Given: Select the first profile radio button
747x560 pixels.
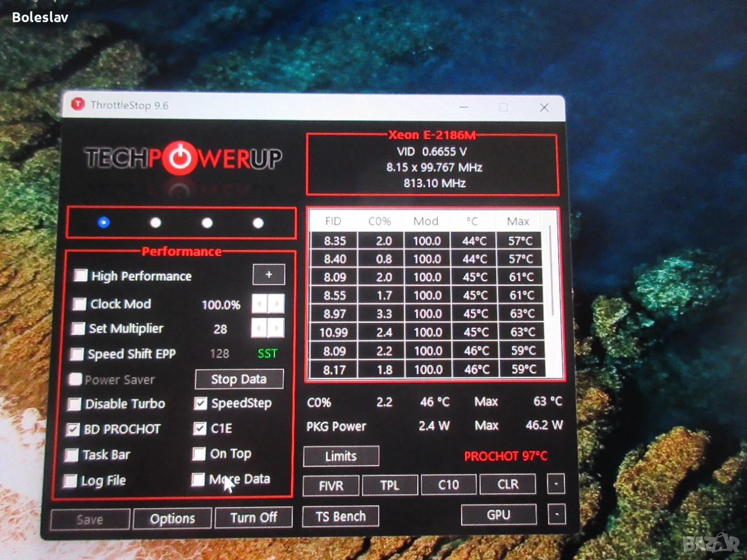Looking at the screenshot, I should tap(104, 222).
